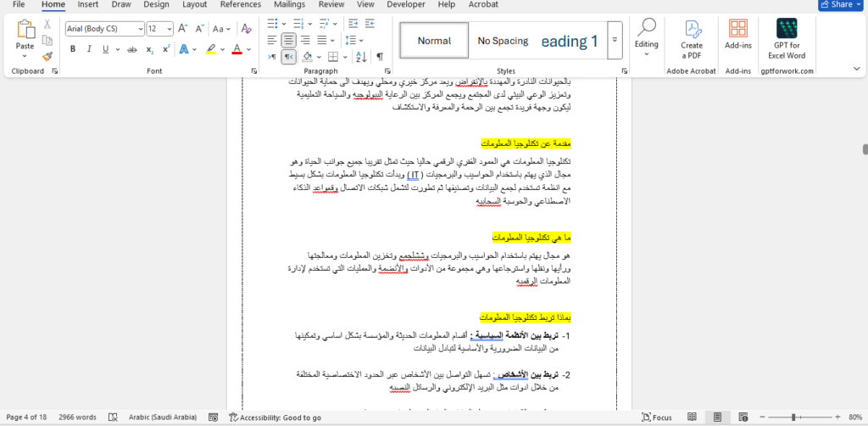Cut selection with scissors icon
Screen dimensions: 868x426
coord(47,25)
